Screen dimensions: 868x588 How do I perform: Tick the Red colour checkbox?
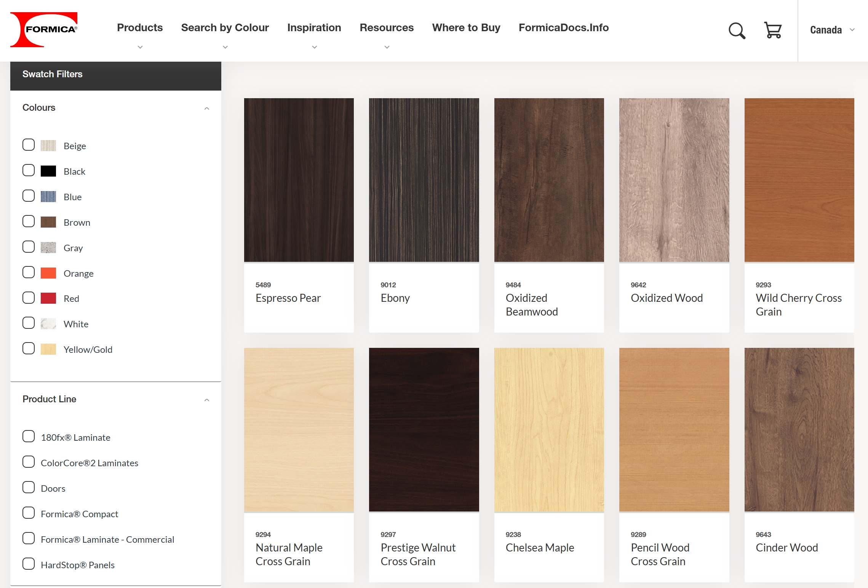point(29,298)
